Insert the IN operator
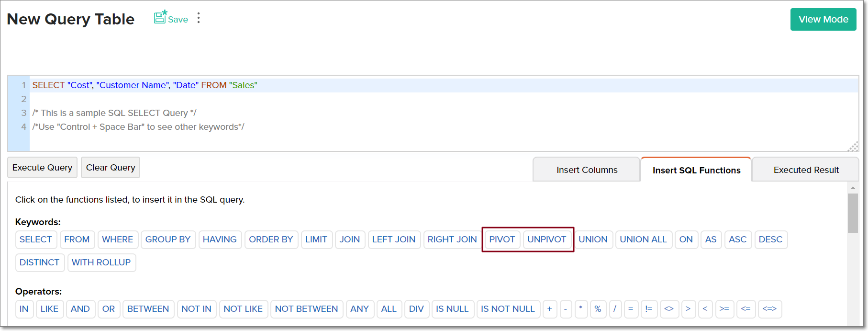 pyautogui.click(x=24, y=309)
